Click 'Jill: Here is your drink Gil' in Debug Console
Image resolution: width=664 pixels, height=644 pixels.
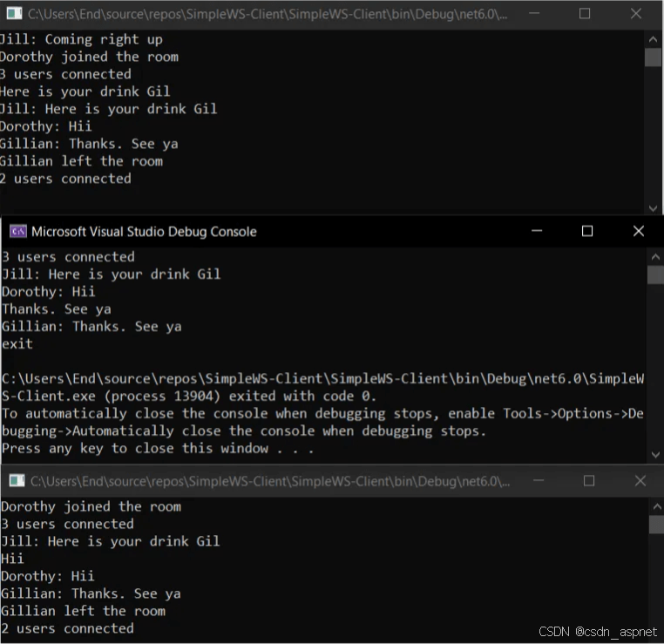coord(112,275)
